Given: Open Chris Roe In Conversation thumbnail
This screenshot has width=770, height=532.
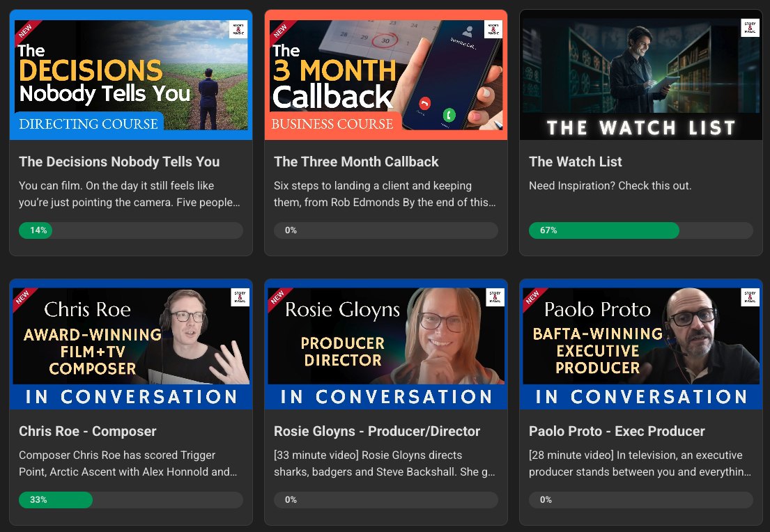Looking at the screenshot, I should (x=130, y=344).
